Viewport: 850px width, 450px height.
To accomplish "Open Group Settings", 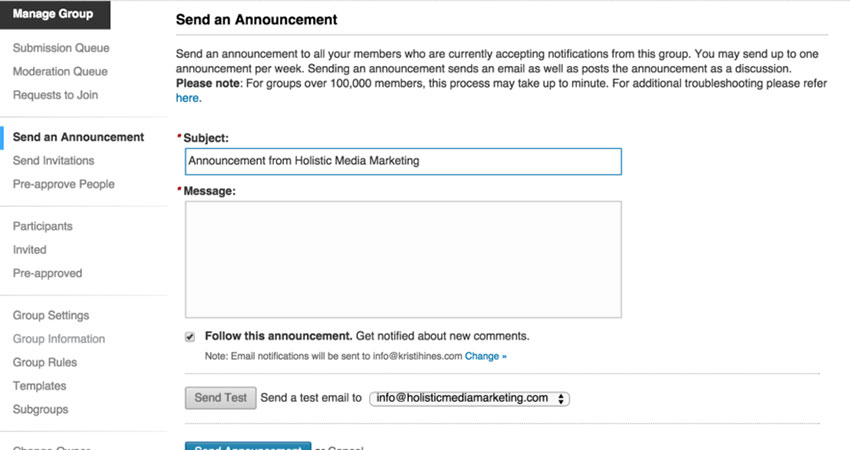I will 51,316.
